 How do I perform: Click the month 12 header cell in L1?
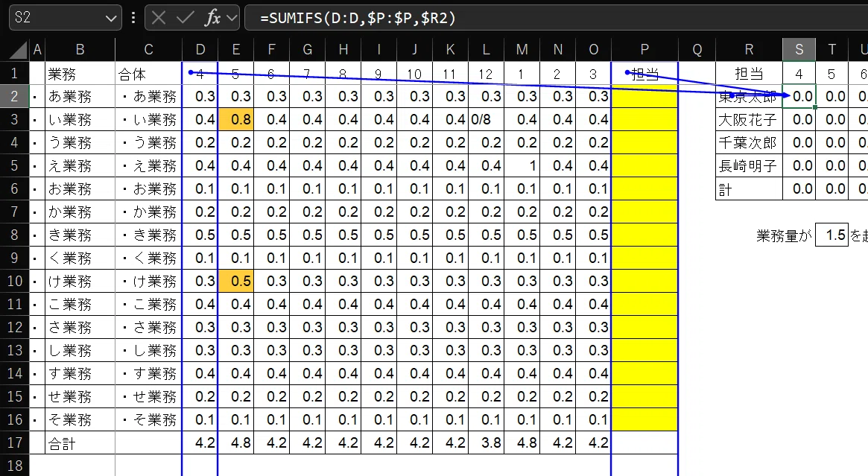tap(486, 74)
